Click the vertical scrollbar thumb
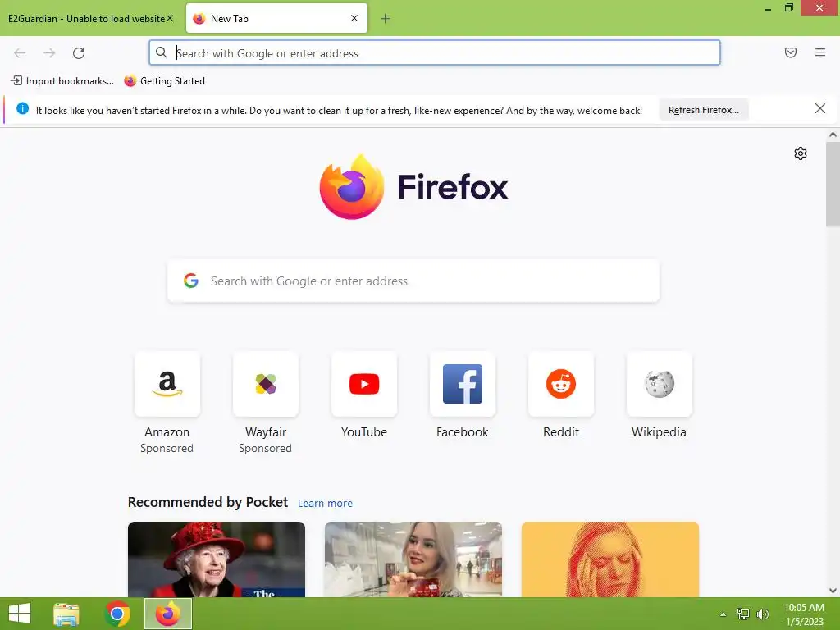Image resolution: width=840 pixels, height=630 pixels. click(x=833, y=185)
